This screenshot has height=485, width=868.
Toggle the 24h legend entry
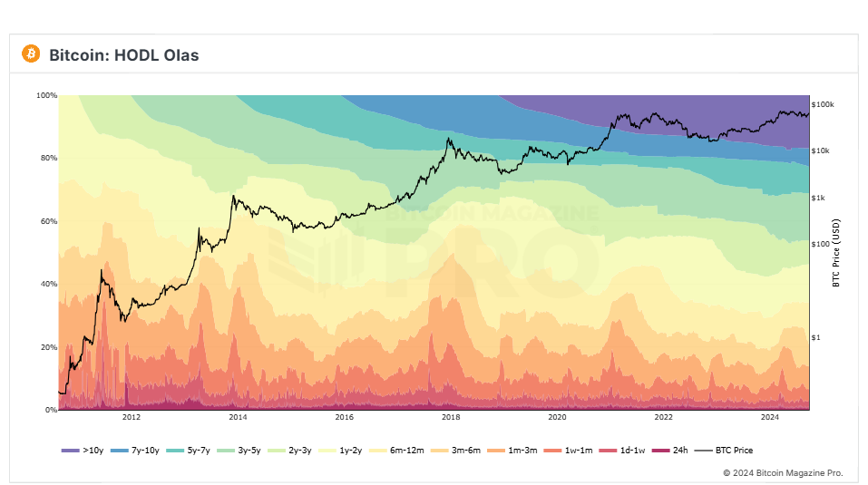pyautogui.click(x=670, y=451)
